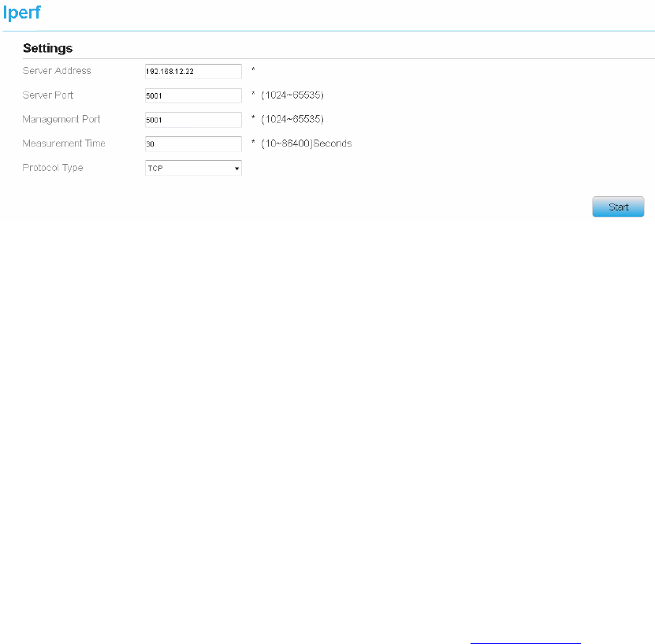Click the (1024~65535) hint beside Management Port

pyautogui.click(x=292, y=119)
